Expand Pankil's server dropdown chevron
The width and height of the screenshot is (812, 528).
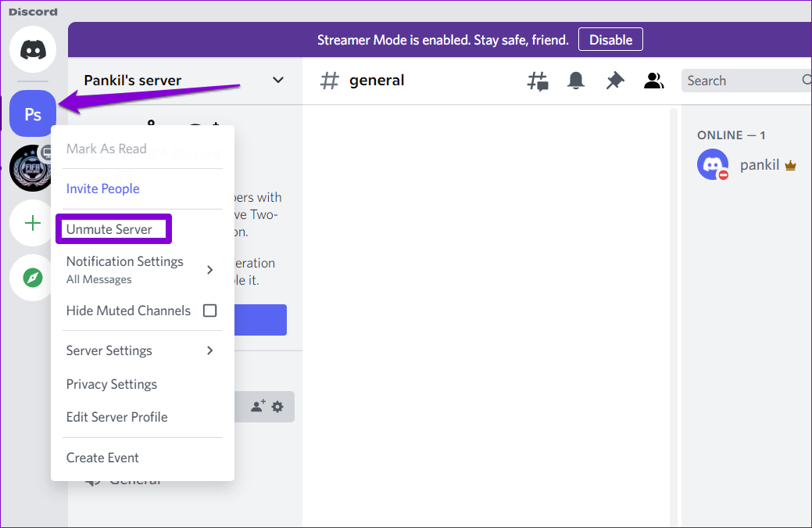pyautogui.click(x=278, y=81)
